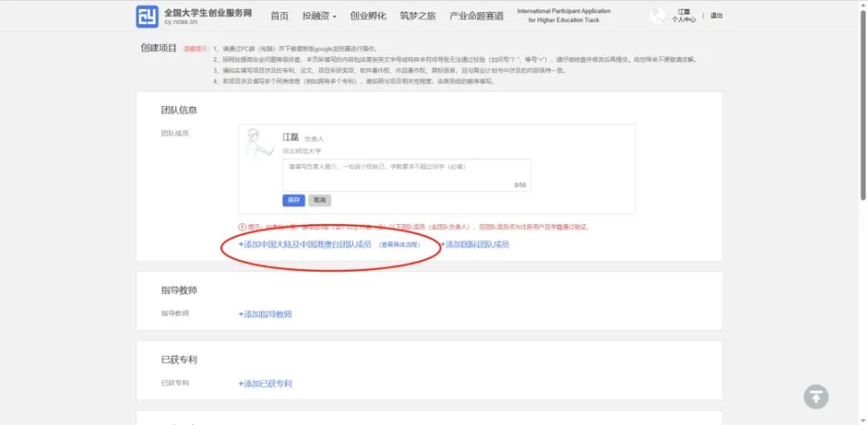This screenshot has height=425, width=868.
Task: Click the grey 取消 button
Action: coord(319,200)
